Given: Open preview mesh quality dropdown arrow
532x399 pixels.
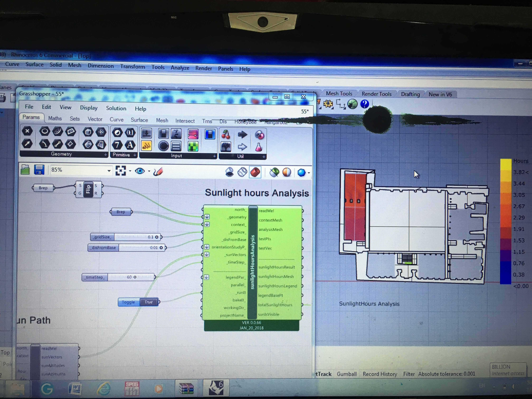Looking at the screenshot, I should [x=309, y=173].
